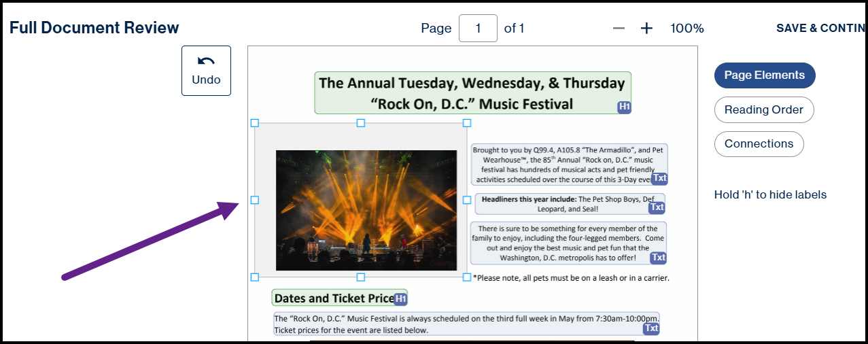Click the top-right handle of the image selection

coord(467,123)
